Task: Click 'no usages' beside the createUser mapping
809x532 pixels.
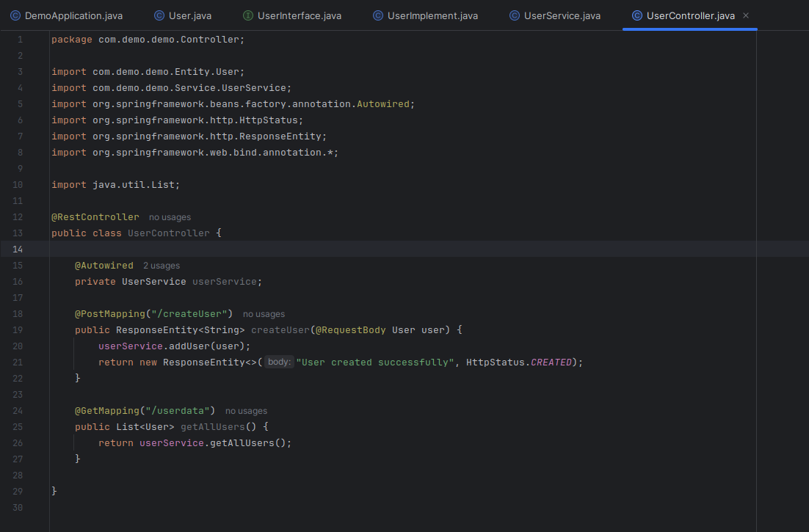Action: click(264, 313)
